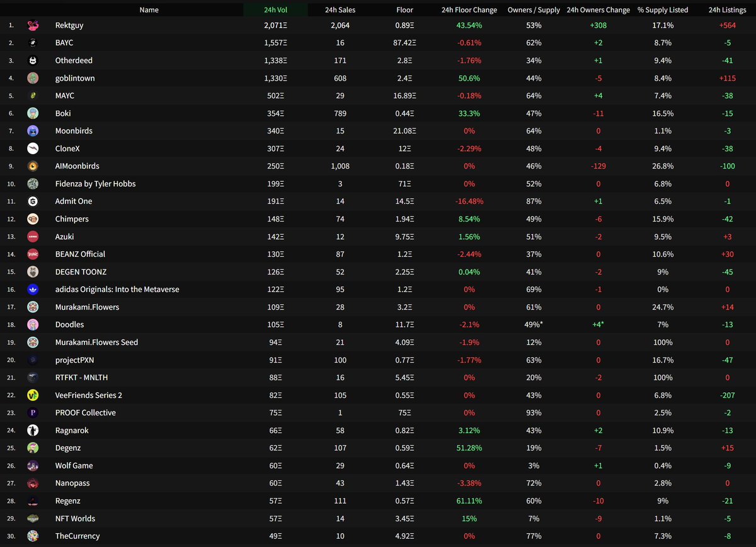Click the Degenz collection icon

(33, 448)
